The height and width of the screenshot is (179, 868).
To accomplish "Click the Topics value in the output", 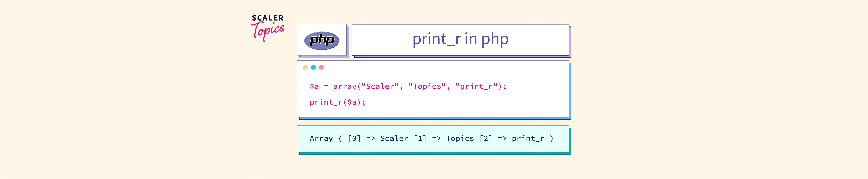I will [x=460, y=139].
